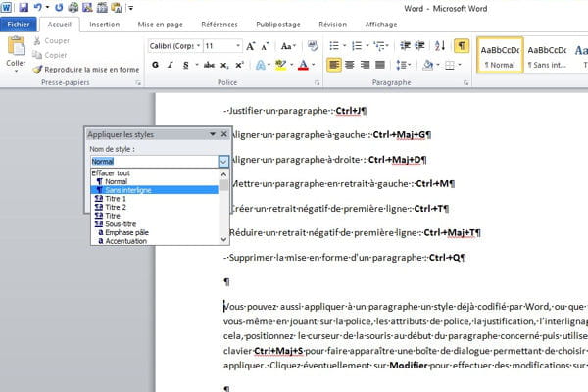Viewport: 588px width, 392px height.
Task: Select align left paragraph button
Action: 334,65
